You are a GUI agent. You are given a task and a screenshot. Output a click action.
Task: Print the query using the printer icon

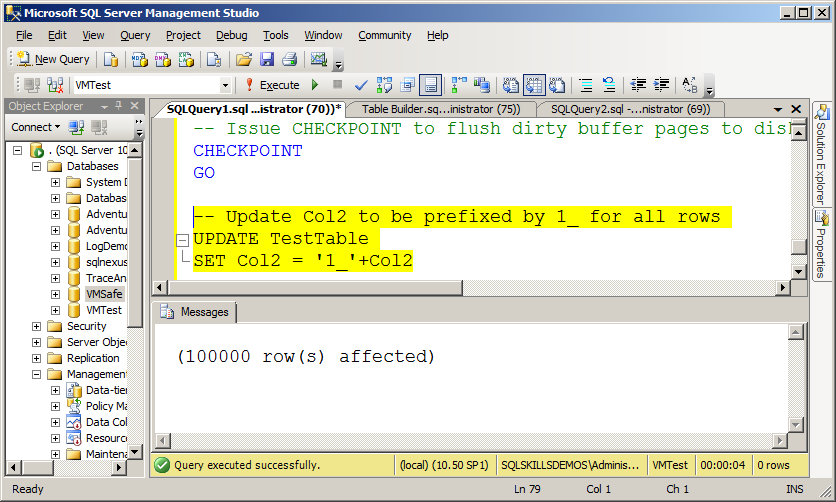coord(290,59)
